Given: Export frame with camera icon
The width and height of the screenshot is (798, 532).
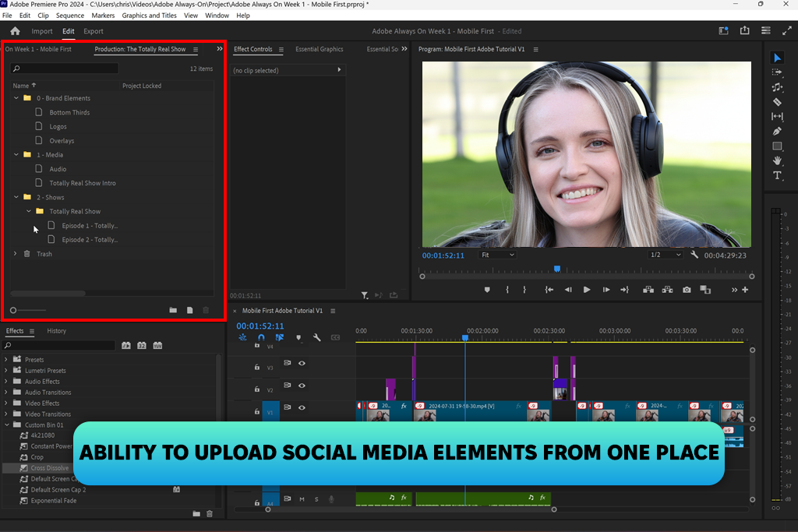Looking at the screenshot, I should (x=687, y=290).
